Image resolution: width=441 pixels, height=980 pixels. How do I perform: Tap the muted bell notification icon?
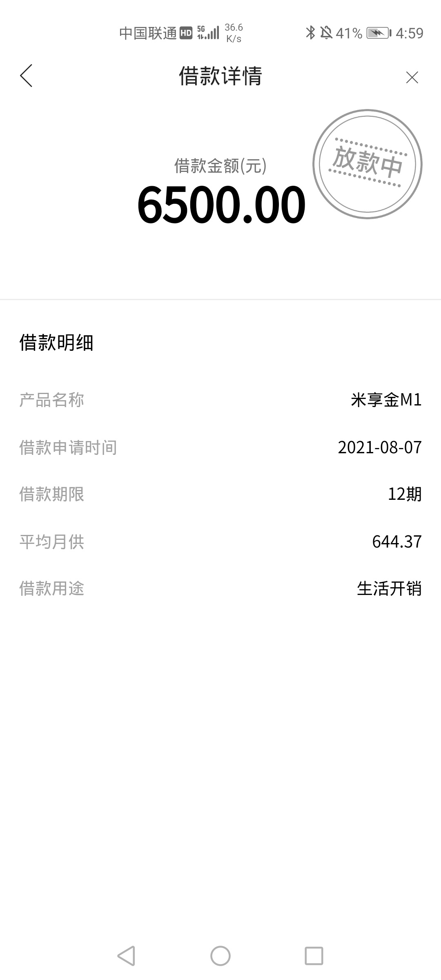[x=326, y=33]
